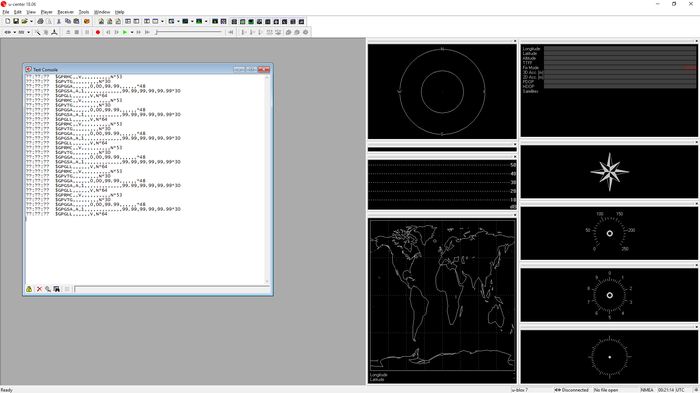The width and height of the screenshot is (700, 393).
Task: Click the 'Longitude' label in data panel
Action: click(531, 49)
